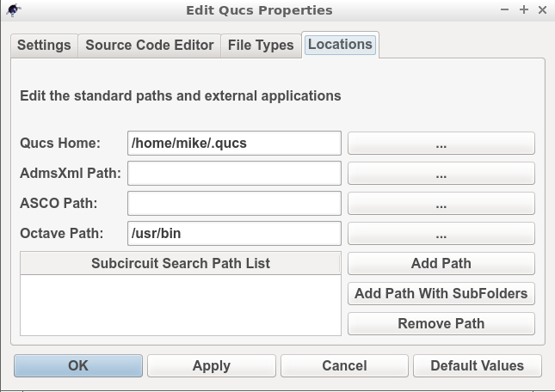Browse for Qucs Home folder
The image size is (555, 392).
(x=441, y=144)
